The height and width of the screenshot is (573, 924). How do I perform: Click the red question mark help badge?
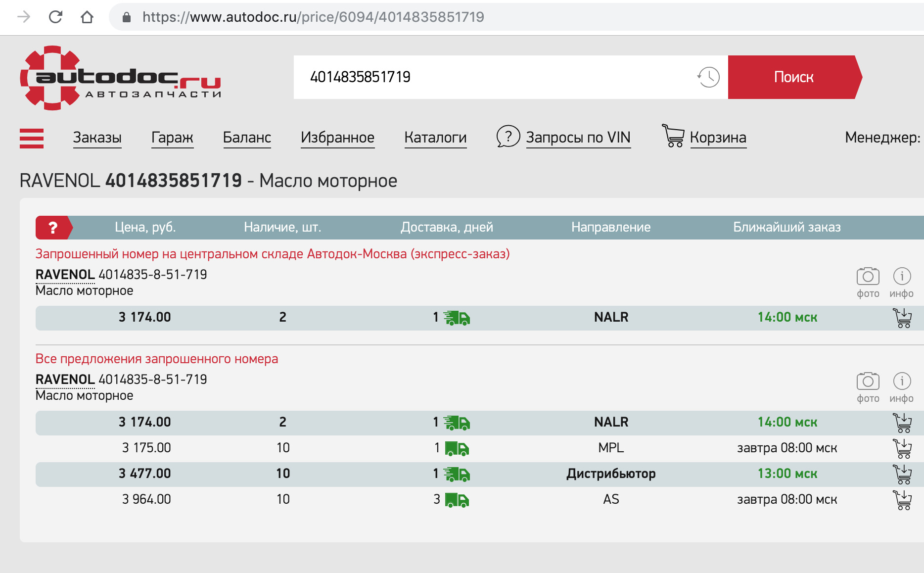pyautogui.click(x=53, y=228)
